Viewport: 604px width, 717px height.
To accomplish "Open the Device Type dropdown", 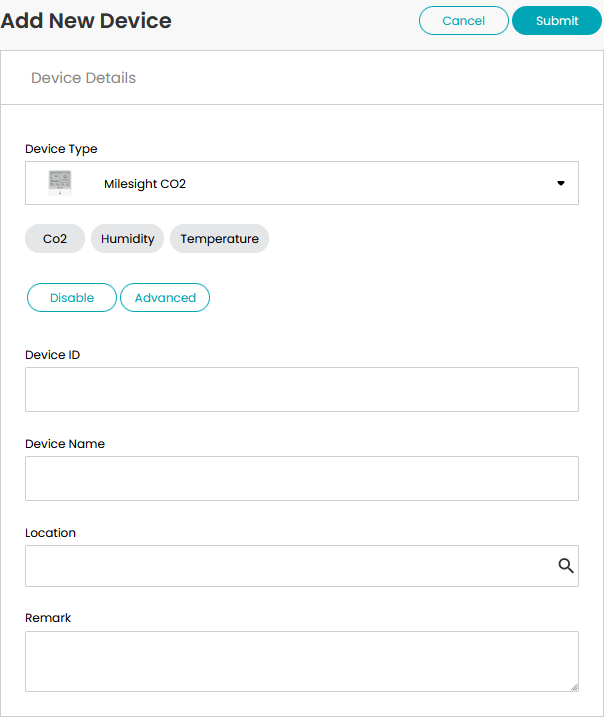I will tap(302, 183).
